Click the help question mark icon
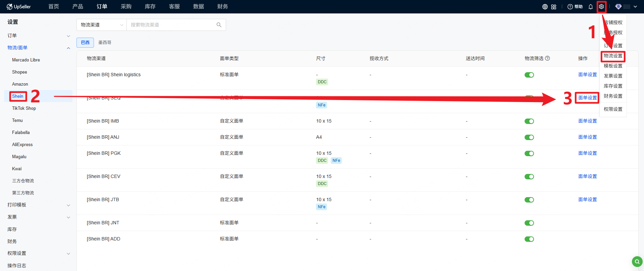The image size is (644, 271). 570,7
